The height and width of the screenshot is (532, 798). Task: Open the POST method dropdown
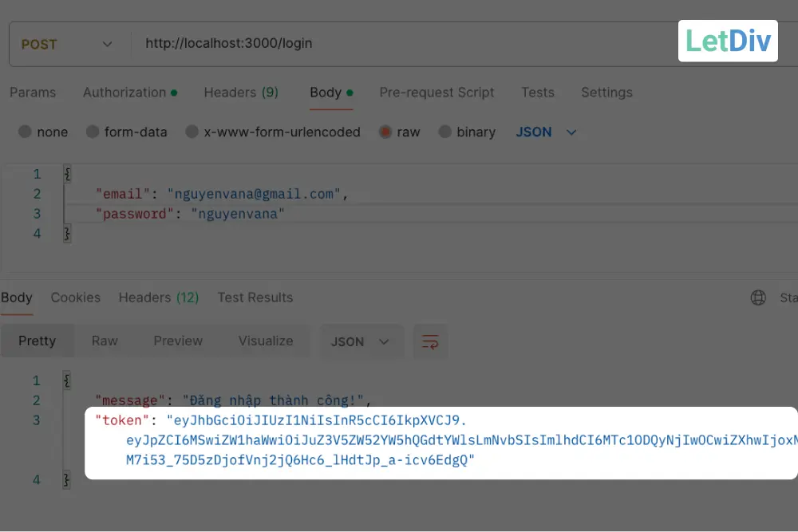67,44
